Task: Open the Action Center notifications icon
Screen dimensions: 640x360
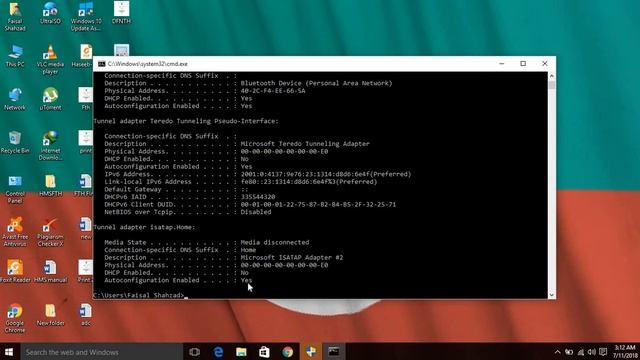Action: pyautogui.click(x=603, y=352)
